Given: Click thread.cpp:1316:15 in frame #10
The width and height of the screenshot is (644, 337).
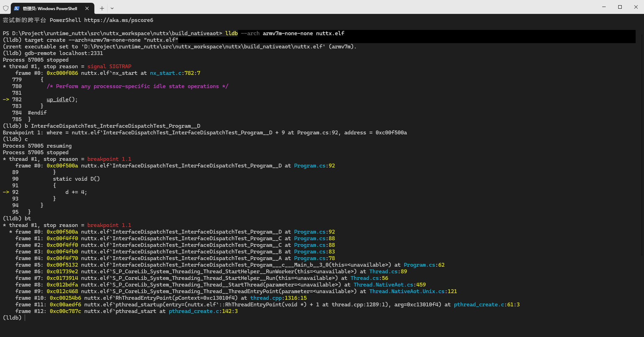Looking at the screenshot, I should [278, 298].
